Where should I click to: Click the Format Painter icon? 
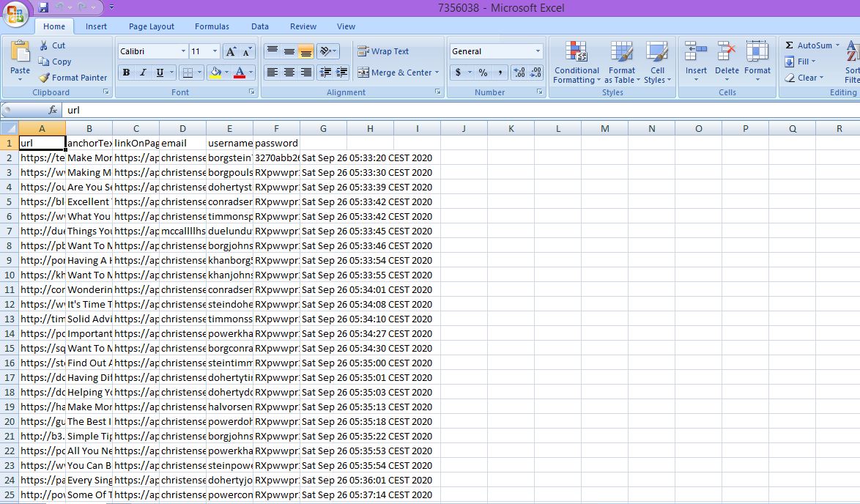click(x=44, y=77)
